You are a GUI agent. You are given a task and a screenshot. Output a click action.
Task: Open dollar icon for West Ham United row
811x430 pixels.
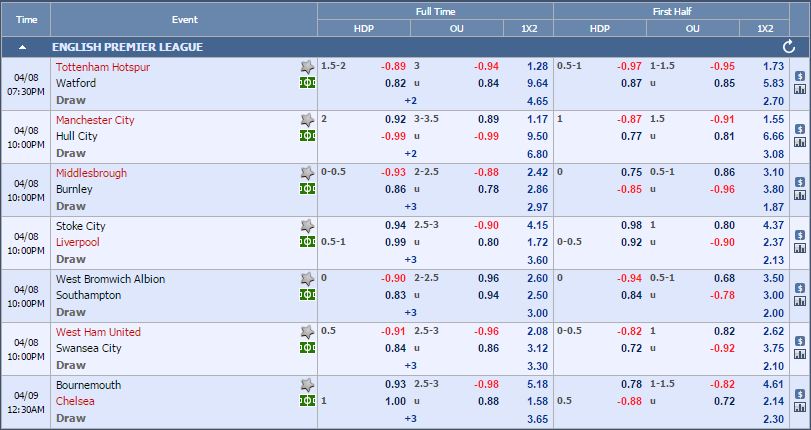coord(800,340)
